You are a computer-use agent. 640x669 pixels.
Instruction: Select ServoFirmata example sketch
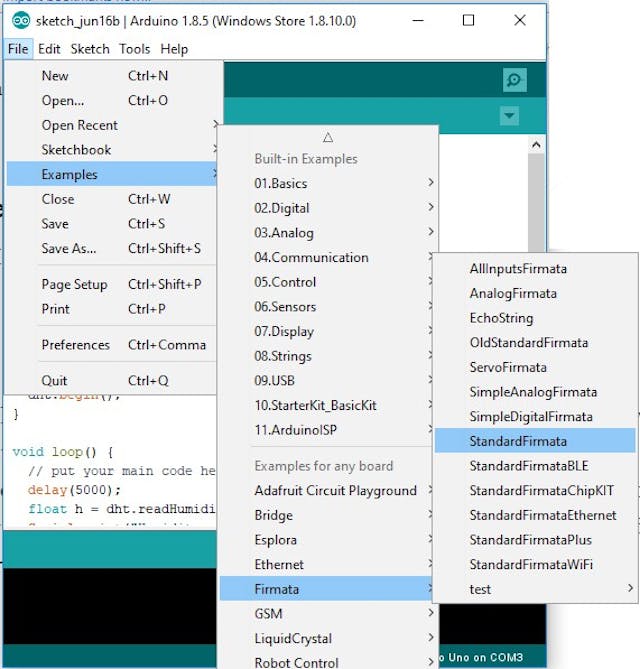(508, 368)
